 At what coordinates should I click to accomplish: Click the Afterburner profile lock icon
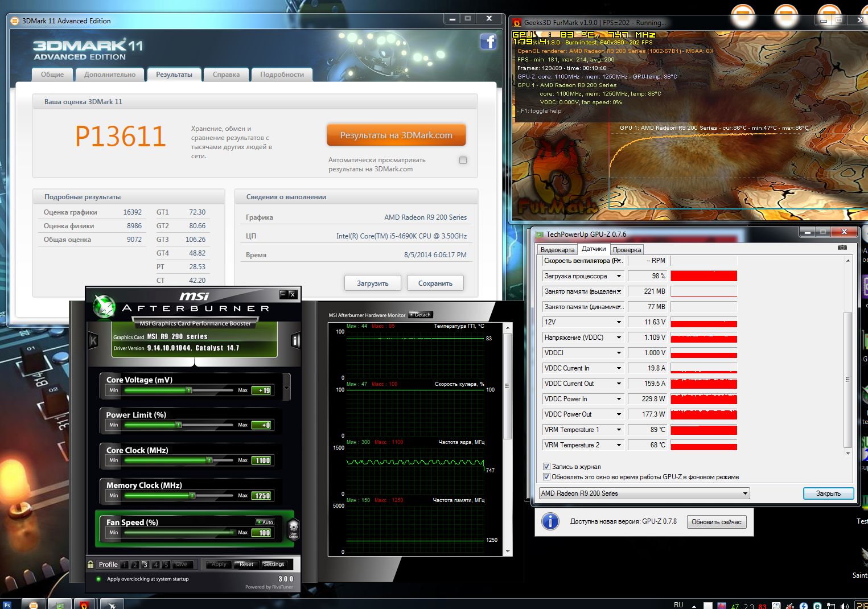click(x=90, y=564)
